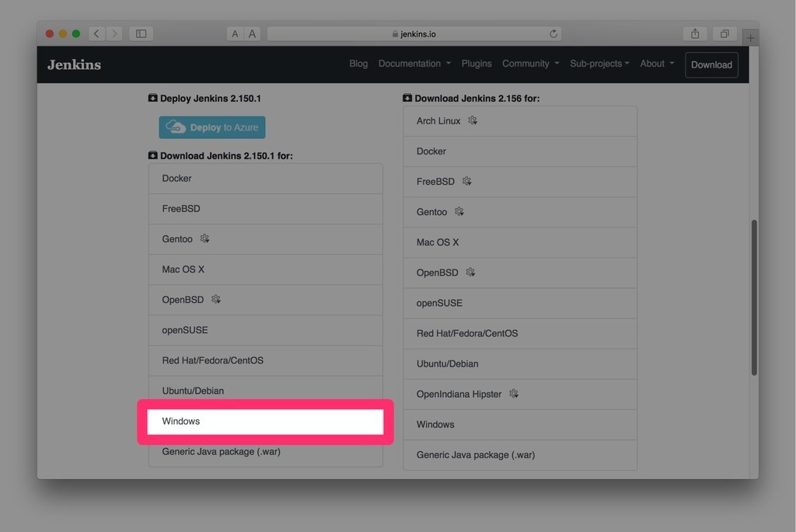Click the gear icon beside Gentoo in 2.150.1 list
The image size is (796, 532).
tap(204, 239)
